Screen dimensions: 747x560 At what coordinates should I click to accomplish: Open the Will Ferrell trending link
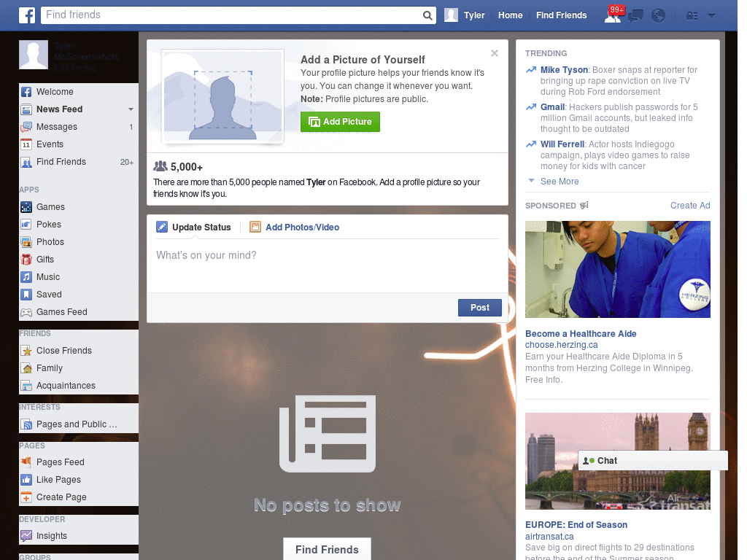[x=562, y=144]
